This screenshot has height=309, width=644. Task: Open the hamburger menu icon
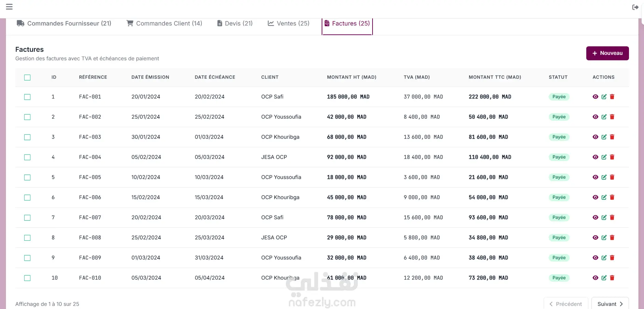(9, 7)
